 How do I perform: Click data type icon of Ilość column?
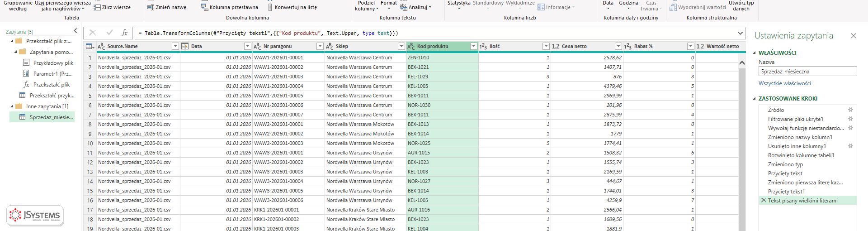point(483,46)
